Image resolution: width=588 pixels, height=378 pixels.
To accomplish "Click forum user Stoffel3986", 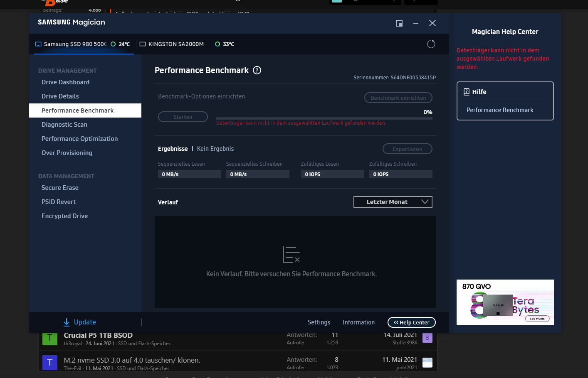I will point(405,343).
